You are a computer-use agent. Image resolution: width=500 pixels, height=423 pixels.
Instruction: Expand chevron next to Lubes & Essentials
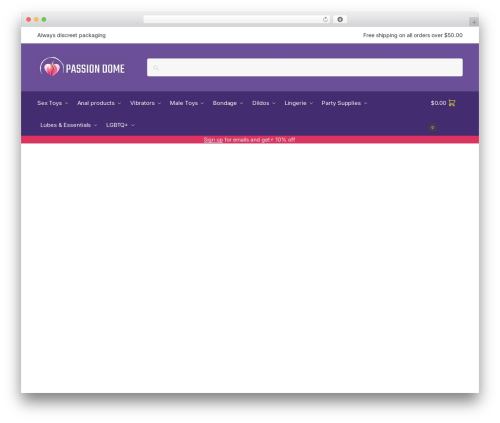point(95,125)
